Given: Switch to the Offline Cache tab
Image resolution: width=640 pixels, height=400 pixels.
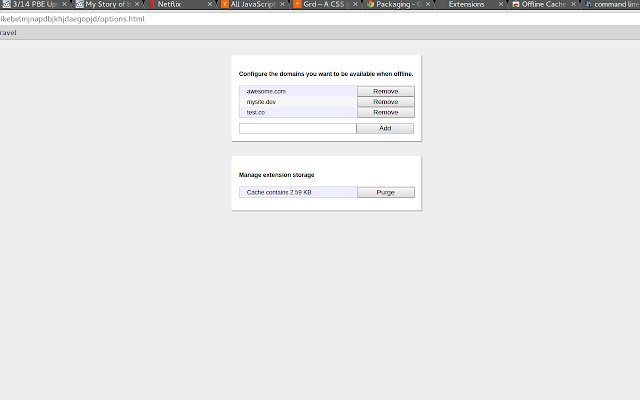Looking at the screenshot, I should tap(544, 4).
